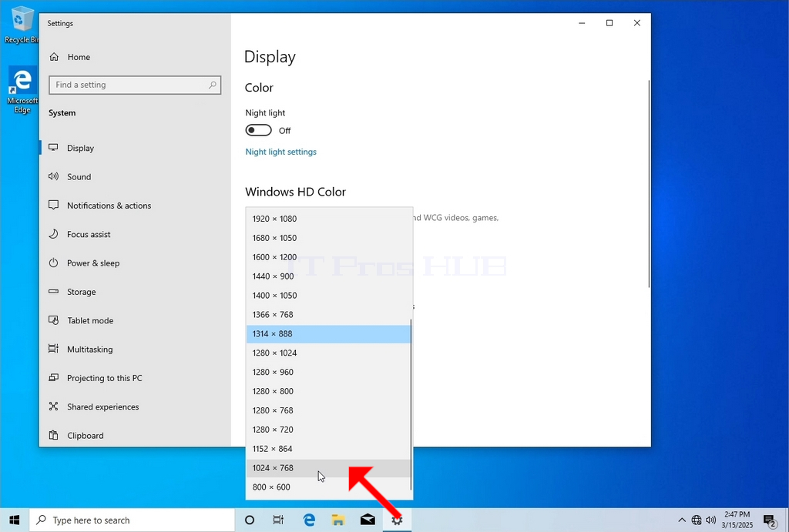
Task: Select 1680 × 1050 resolution
Action: pyautogui.click(x=329, y=238)
